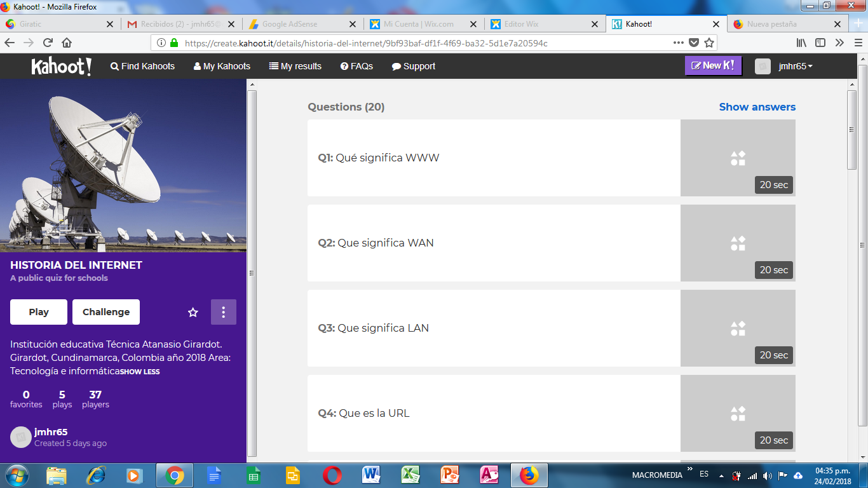
Task: Click the left panel vertical scrollbar
Action: point(252,273)
